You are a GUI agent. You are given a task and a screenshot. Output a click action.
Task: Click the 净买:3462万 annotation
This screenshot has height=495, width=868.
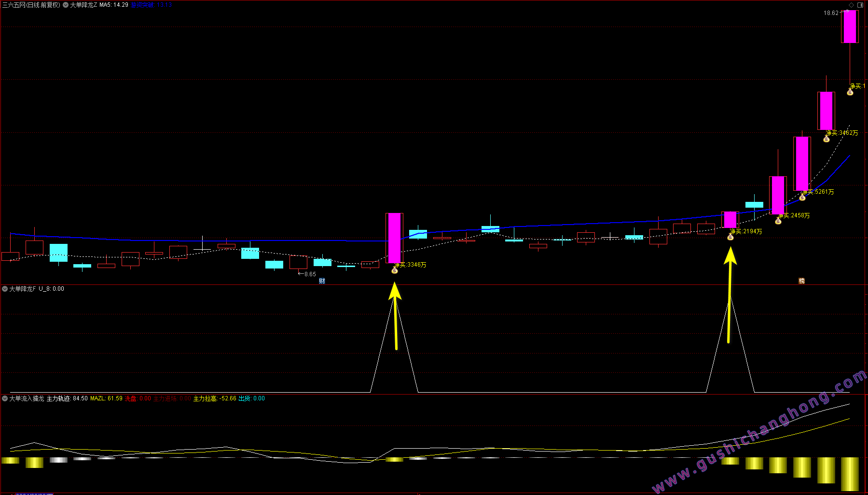tap(842, 133)
